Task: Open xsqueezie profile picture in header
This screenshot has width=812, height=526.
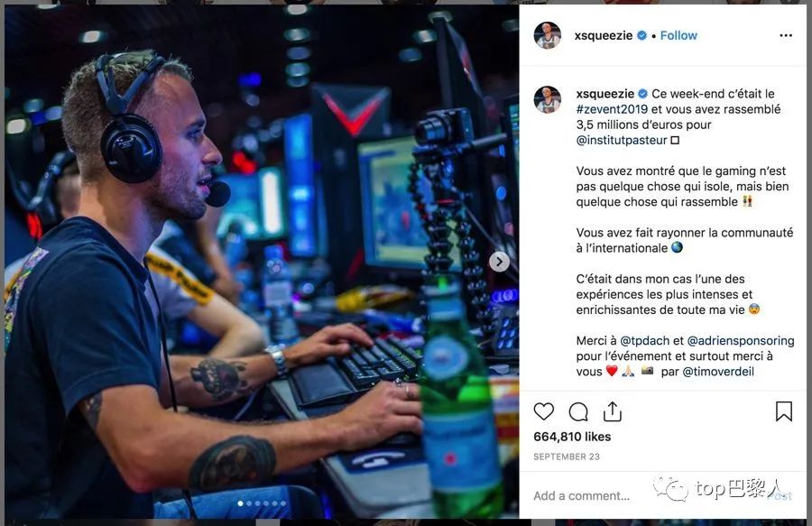Action: pyautogui.click(x=548, y=35)
